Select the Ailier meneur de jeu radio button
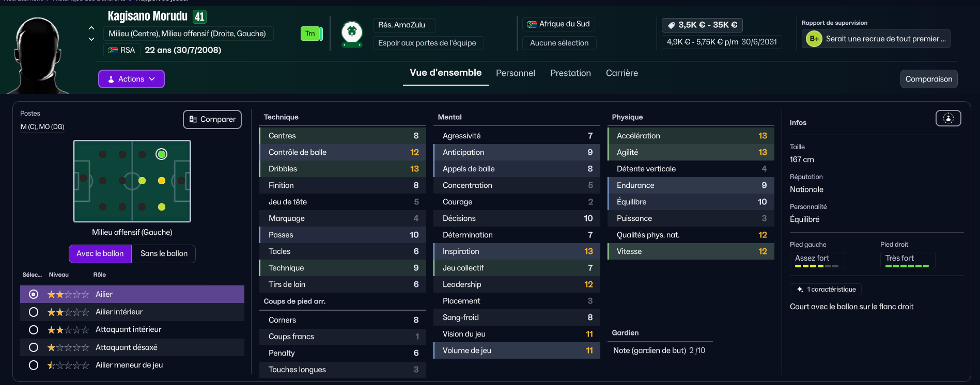Screen dimensions: 980x385 tap(34, 365)
